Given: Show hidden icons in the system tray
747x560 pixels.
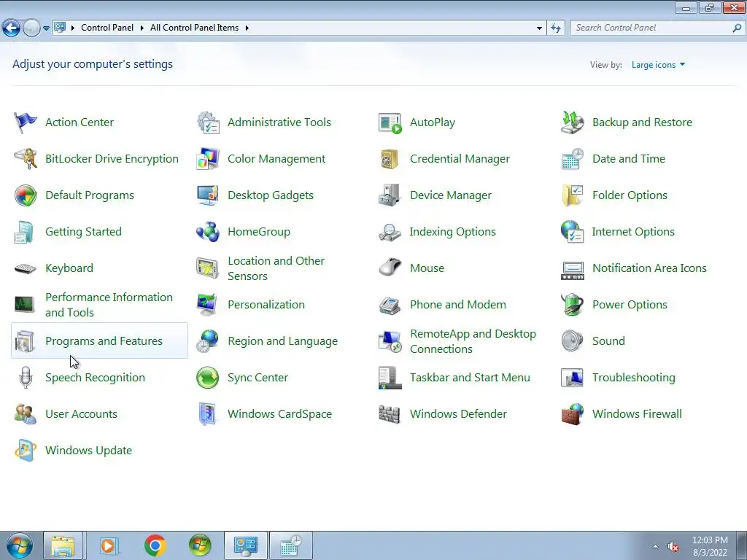Looking at the screenshot, I should (x=655, y=547).
